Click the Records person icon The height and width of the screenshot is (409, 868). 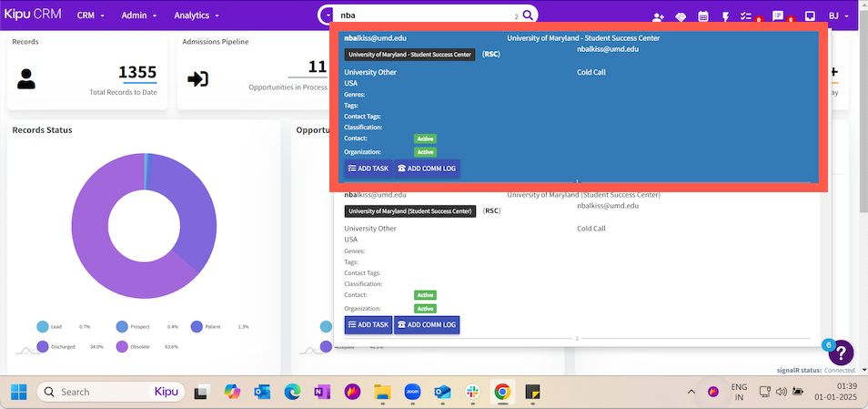pyautogui.click(x=26, y=79)
